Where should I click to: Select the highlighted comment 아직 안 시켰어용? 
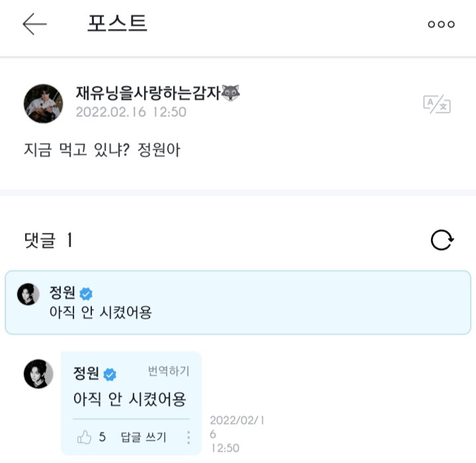click(x=100, y=312)
